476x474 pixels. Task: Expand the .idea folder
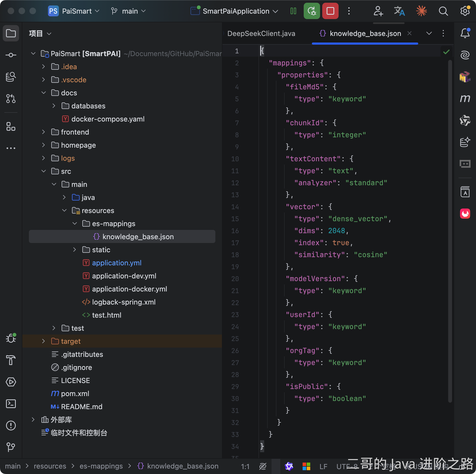43,67
